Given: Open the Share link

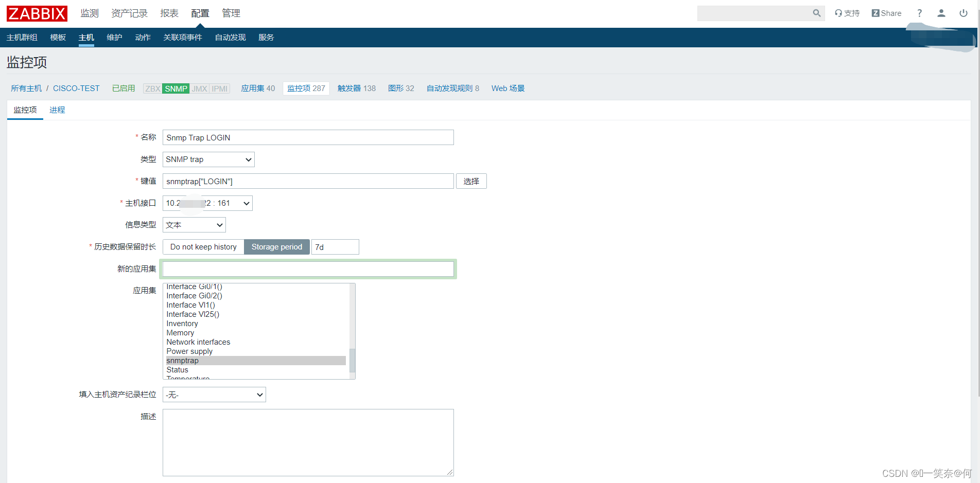Looking at the screenshot, I should coord(886,13).
